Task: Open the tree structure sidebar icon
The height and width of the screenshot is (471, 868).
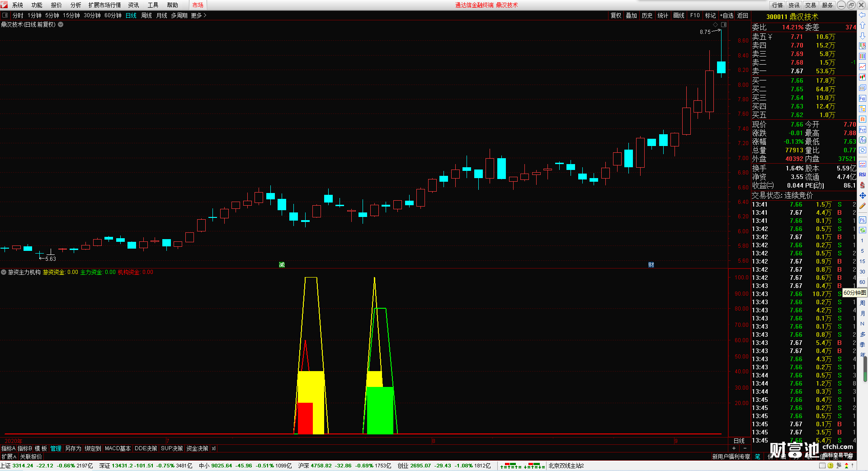Action: [x=863, y=108]
